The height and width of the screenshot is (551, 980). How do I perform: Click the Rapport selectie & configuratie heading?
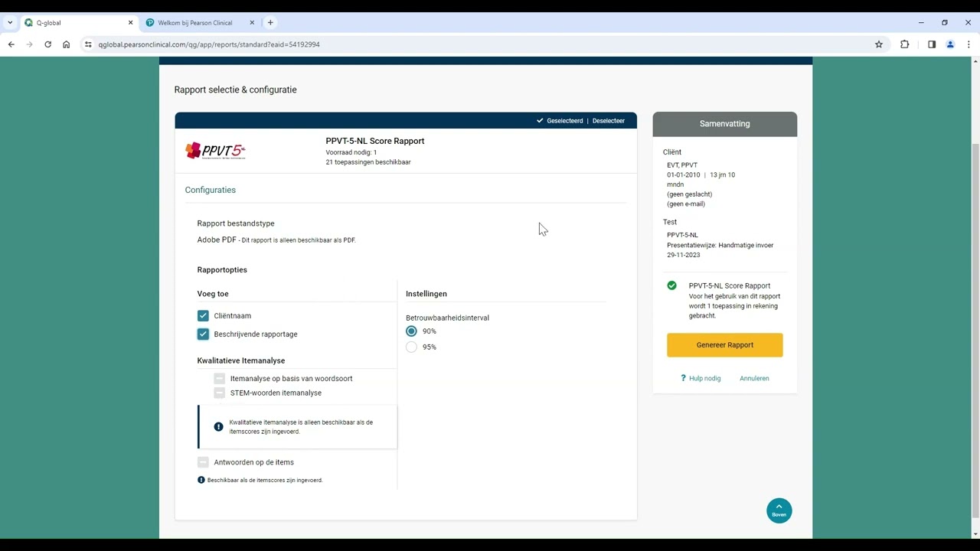point(236,90)
